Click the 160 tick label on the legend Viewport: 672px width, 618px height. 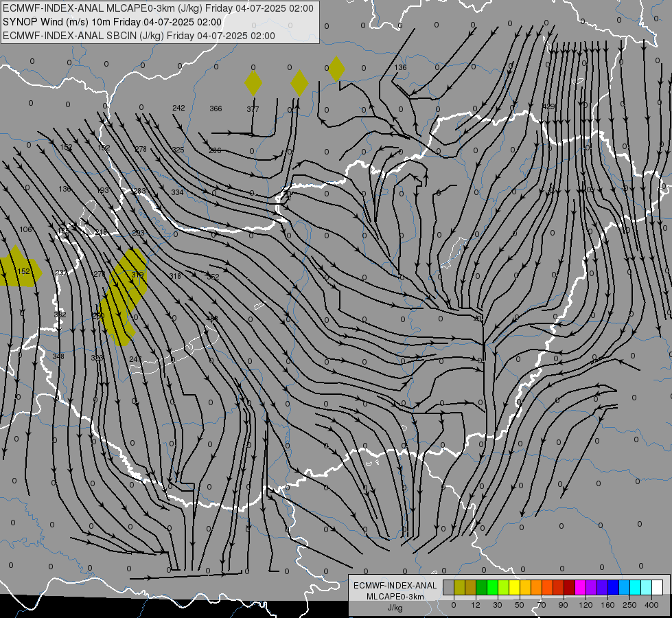607,605
